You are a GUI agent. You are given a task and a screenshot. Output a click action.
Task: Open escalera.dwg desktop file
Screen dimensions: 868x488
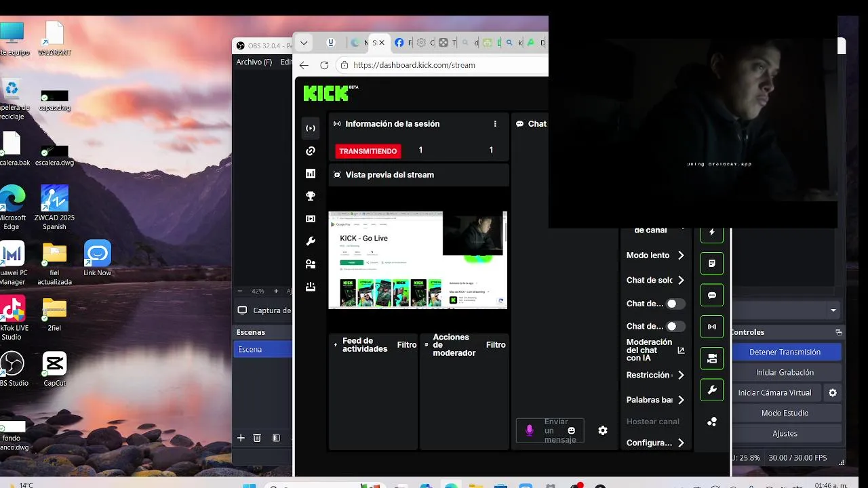click(54, 155)
